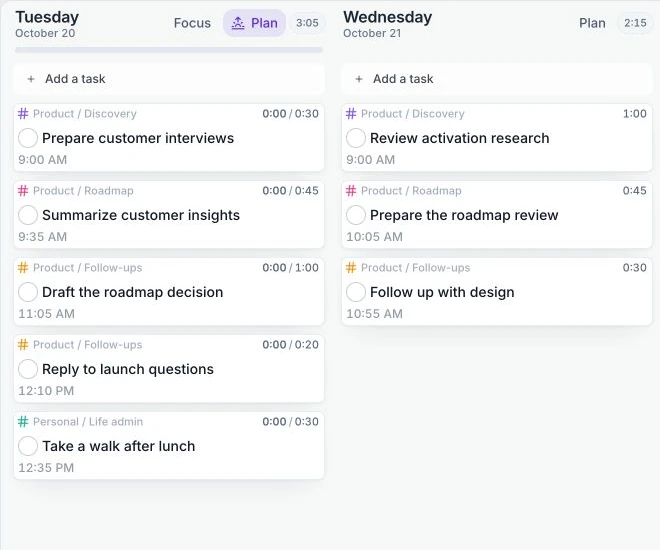Open the Summarize customer insights task title
Image resolution: width=660 pixels, height=550 pixels.
(x=141, y=215)
